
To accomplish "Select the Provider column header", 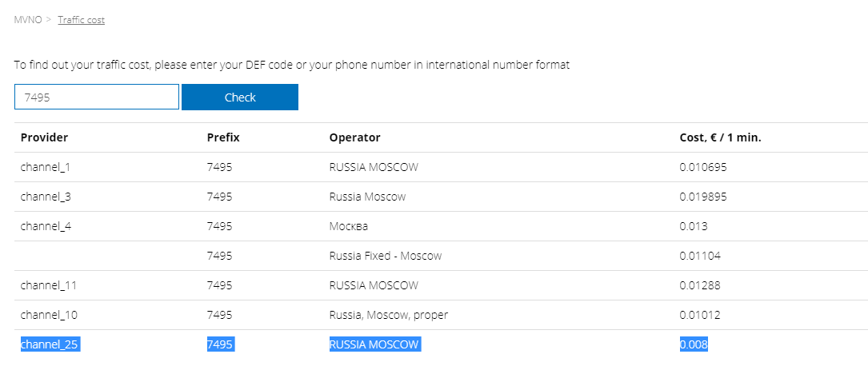I will click(x=44, y=137).
